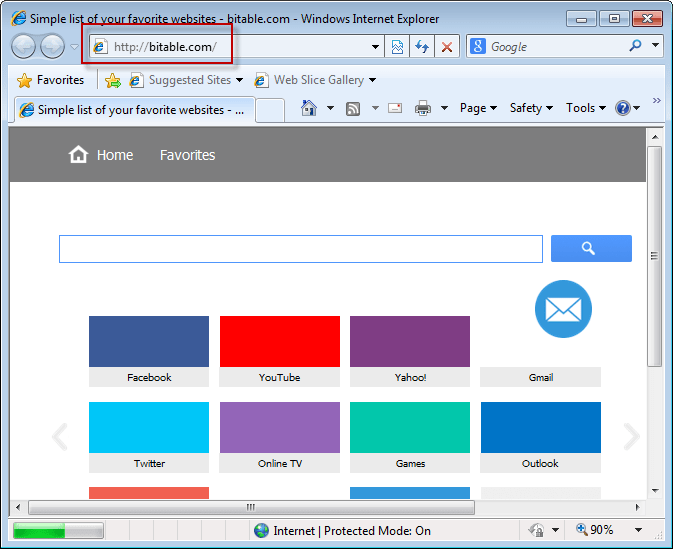
Task: Click the Home house icon in command bar
Action: (309, 108)
